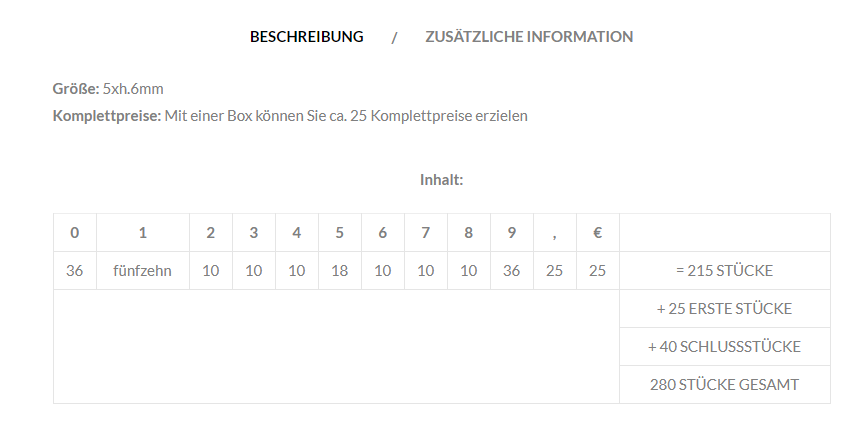This screenshot has width=861, height=437.
Task: Click the table header cell 9
Action: coord(511,233)
